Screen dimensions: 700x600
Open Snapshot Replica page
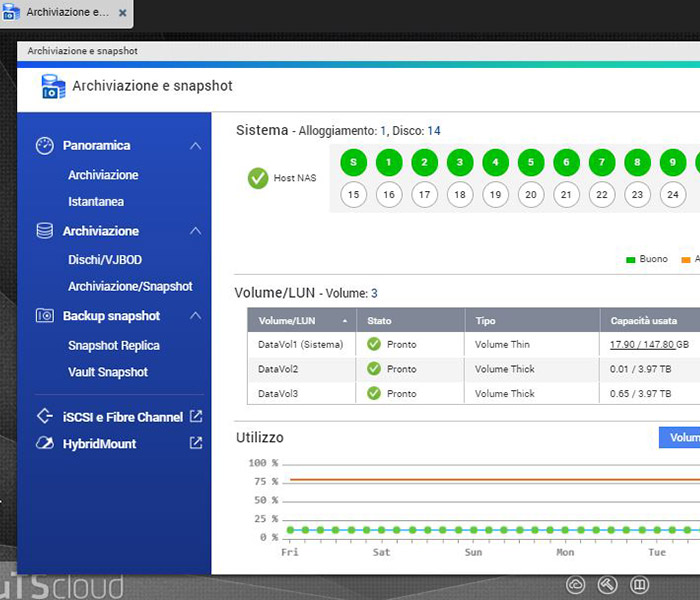tap(114, 346)
